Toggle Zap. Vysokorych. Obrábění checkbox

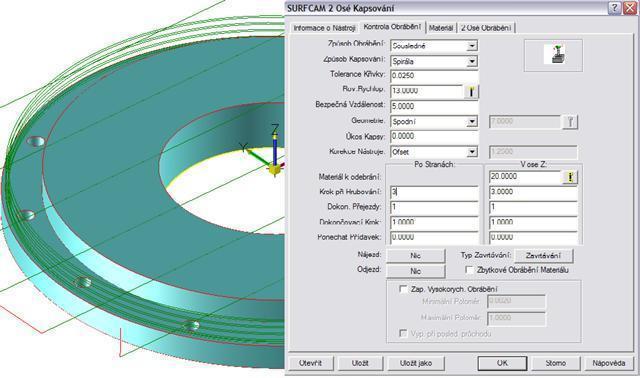tap(403, 289)
